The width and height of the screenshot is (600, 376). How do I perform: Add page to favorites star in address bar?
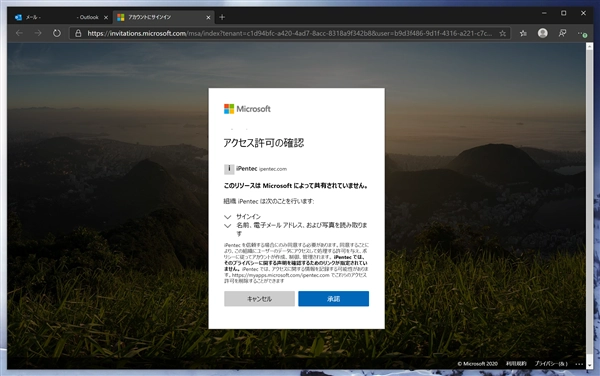click(x=502, y=33)
